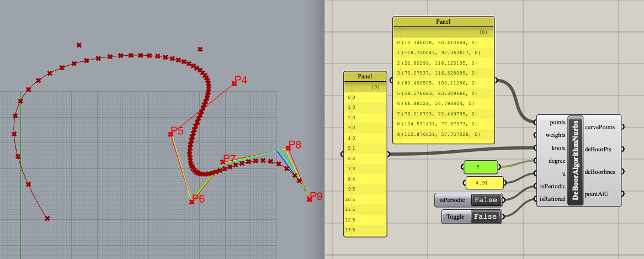Click the u input parameter
The image size is (644, 259).
pos(563,173)
